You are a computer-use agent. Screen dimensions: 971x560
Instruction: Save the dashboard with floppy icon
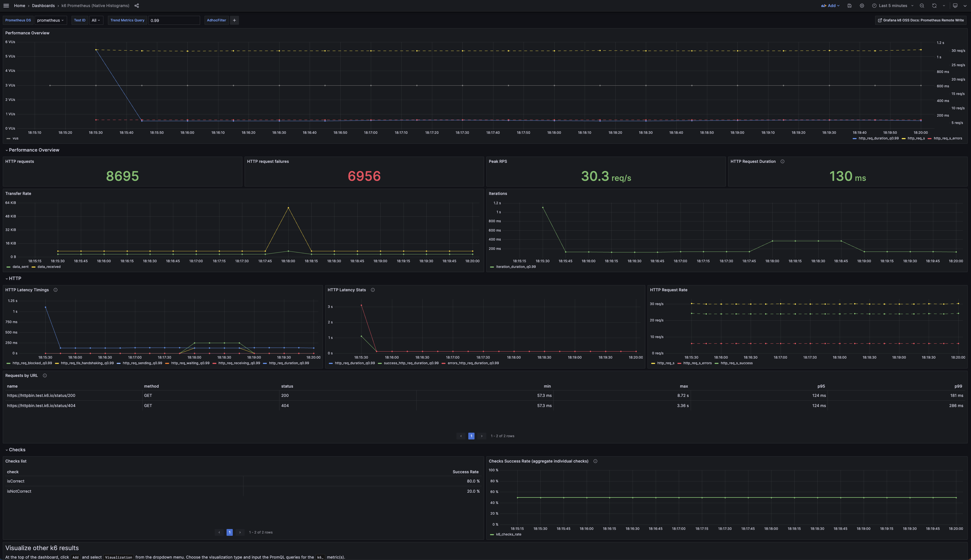point(850,6)
